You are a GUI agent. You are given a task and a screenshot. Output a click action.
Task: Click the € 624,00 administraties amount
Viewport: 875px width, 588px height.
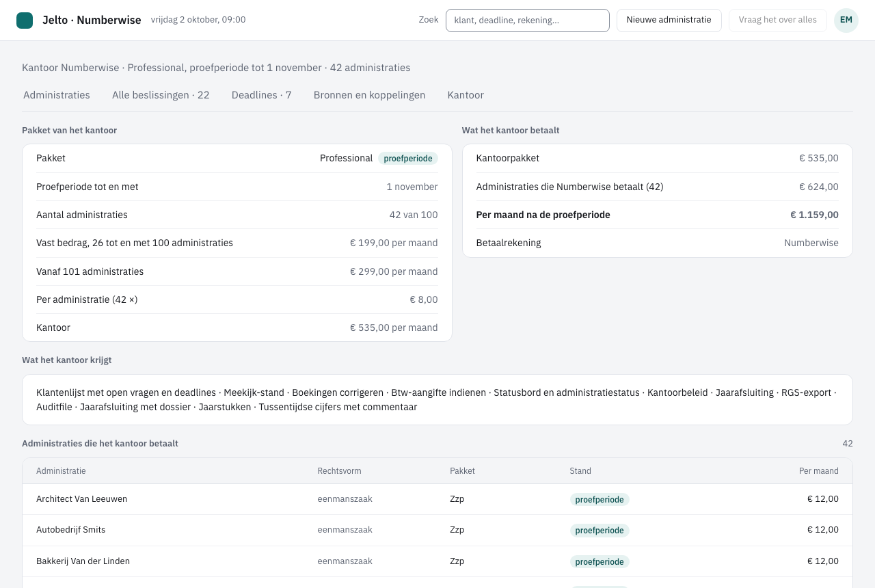(819, 187)
